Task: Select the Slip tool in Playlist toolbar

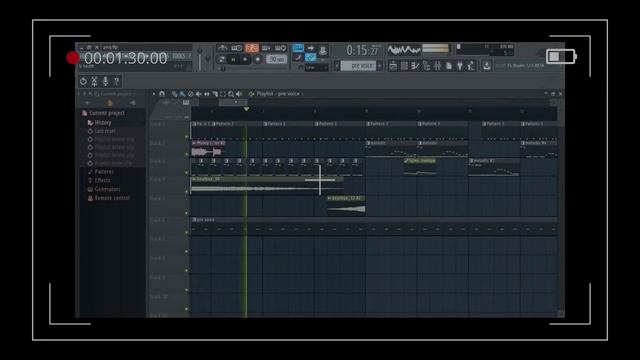Action: pyautogui.click(x=207, y=94)
